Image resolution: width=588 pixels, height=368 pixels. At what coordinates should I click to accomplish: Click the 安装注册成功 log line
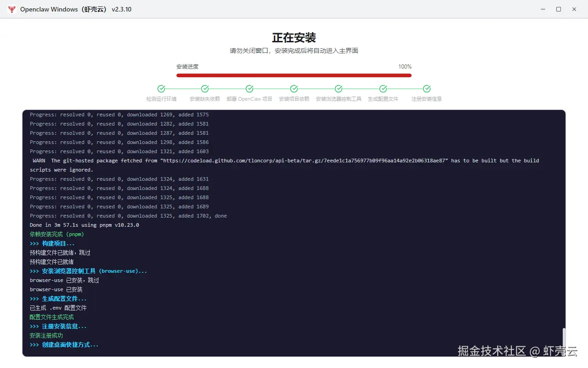46,335
